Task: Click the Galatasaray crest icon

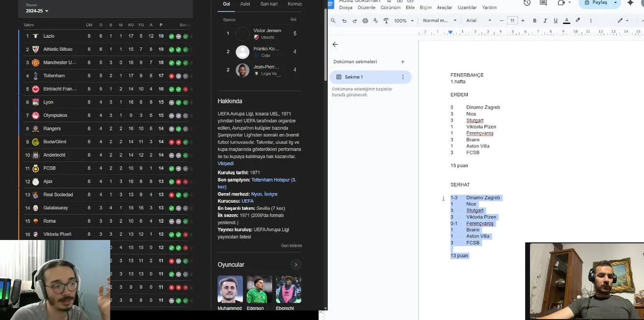Action: (36, 208)
